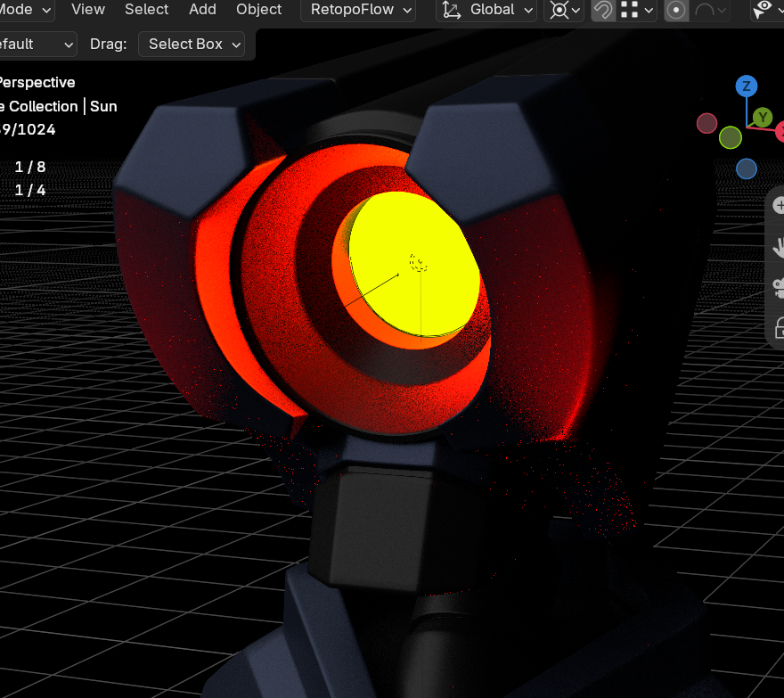The image size is (784, 698).
Task: Open the Default orientation dropdown beside Drag
Action: tap(37, 44)
